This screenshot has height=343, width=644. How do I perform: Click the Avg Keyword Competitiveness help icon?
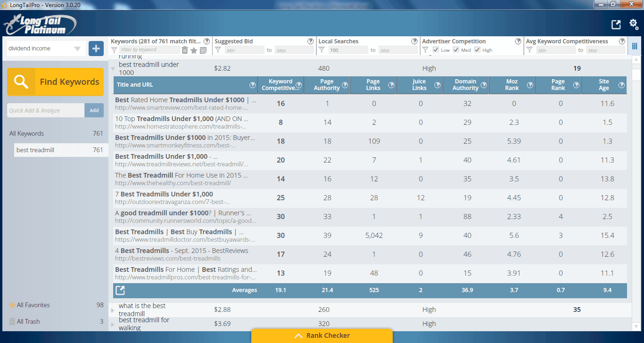(622, 41)
